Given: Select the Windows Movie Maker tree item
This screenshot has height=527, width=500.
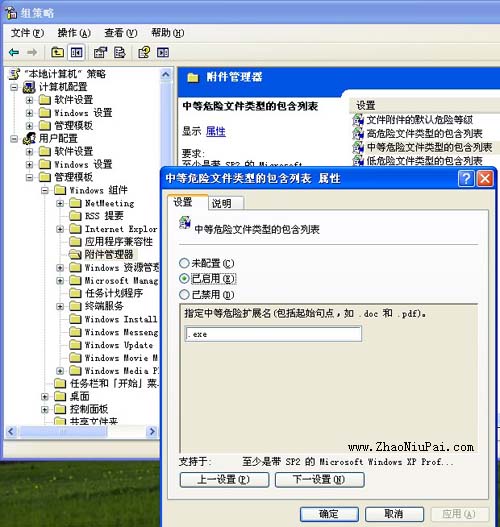Looking at the screenshot, I should [121, 358].
